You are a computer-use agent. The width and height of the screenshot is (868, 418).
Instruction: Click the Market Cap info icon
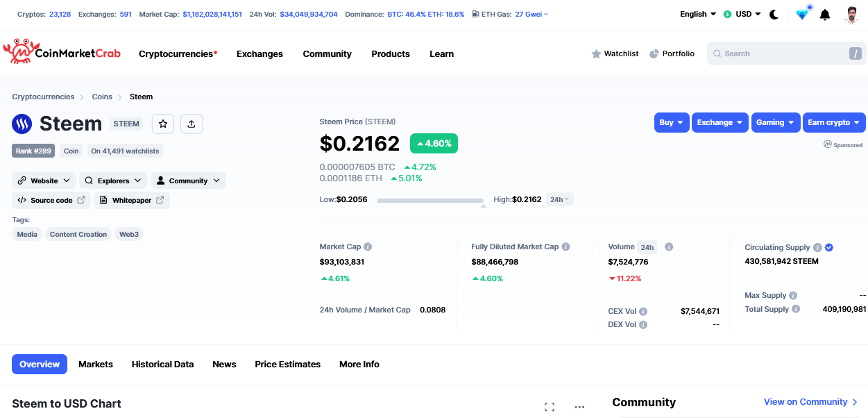(368, 247)
